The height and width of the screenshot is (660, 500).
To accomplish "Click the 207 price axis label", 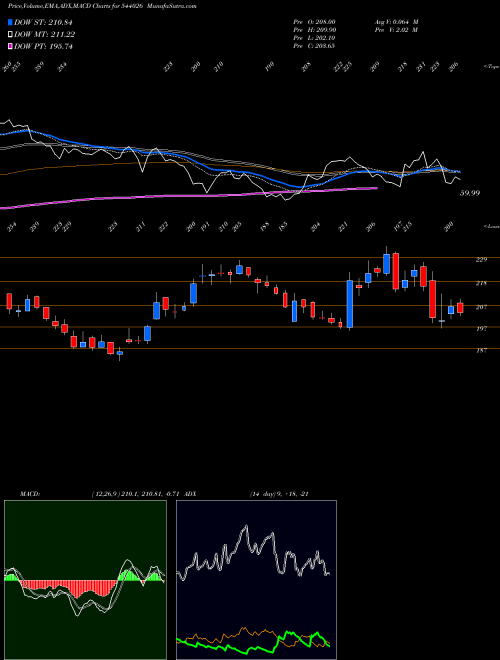I will 481,307.
